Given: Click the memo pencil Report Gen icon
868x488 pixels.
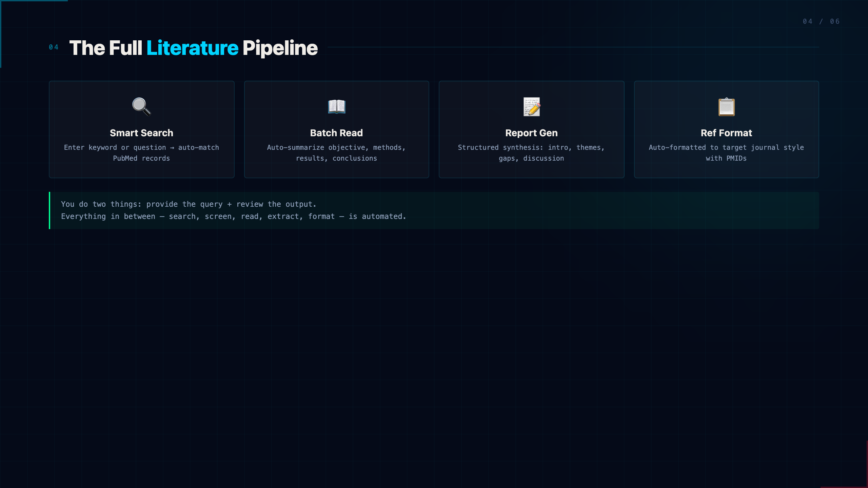Looking at the screenshot, I should 532,107.
